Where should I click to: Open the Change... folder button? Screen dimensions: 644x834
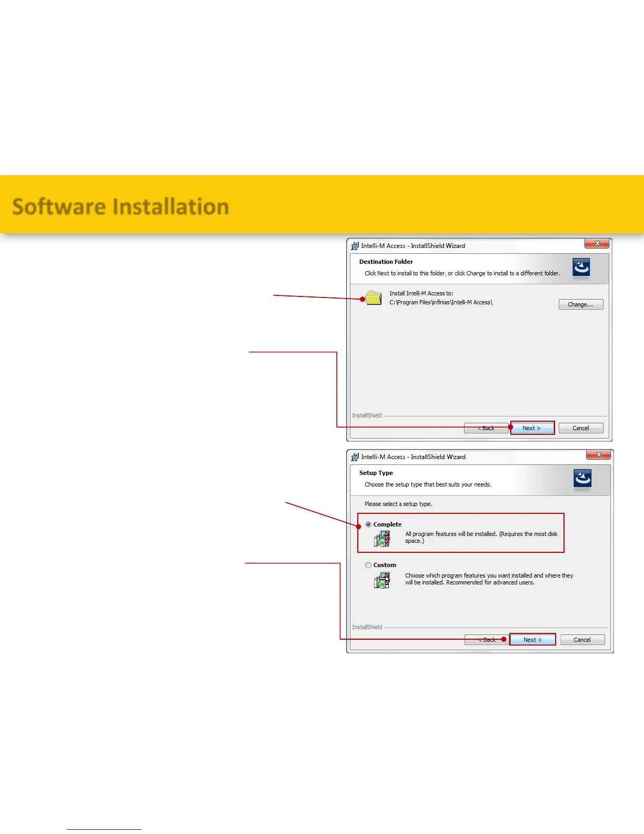[x=581, y=304]
